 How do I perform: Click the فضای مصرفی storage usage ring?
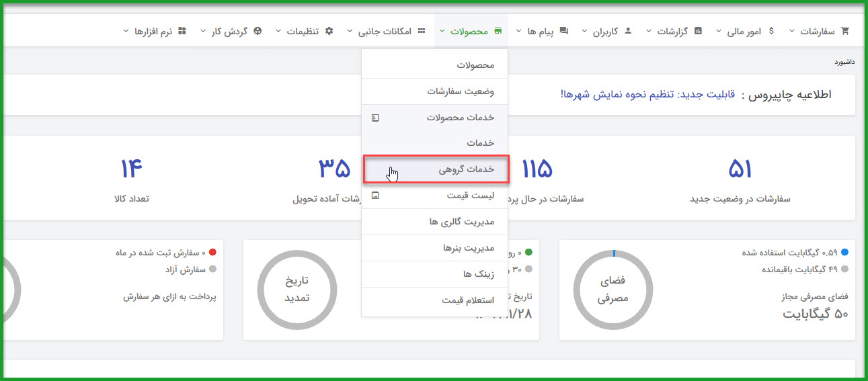pyautogui.click(x=613, y=290)
